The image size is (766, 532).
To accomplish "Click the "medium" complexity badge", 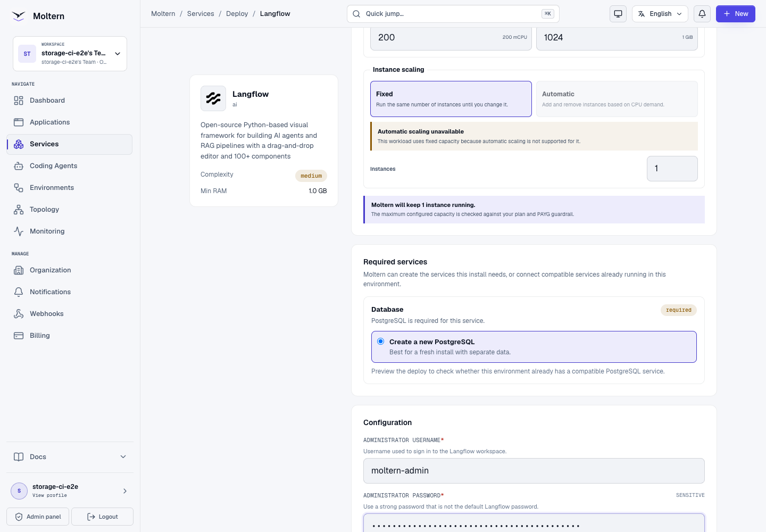I will [x=311, y=176].
